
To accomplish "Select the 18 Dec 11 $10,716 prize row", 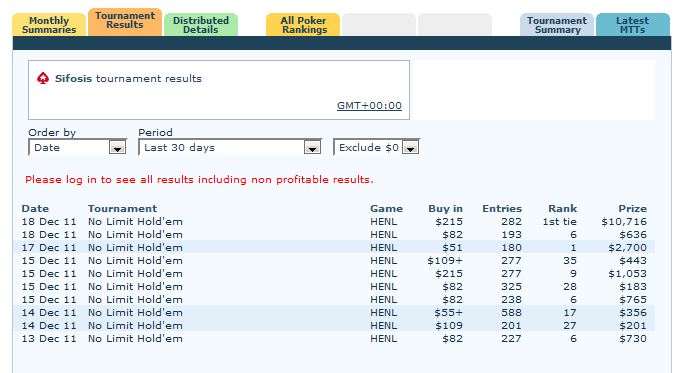I will click(x=334, y=222).
